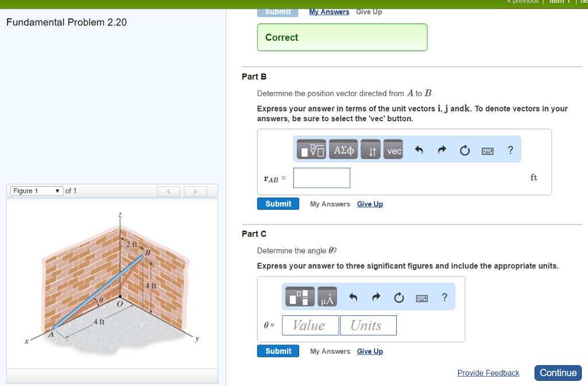
Task: Redo edit in Part B toolbar
Action: click(x=442, y=150)
